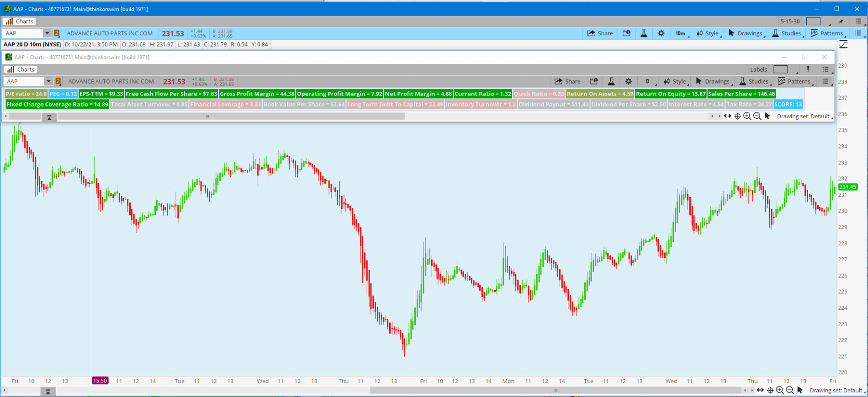Open the Studies menu in top toolbar
The height and width of the screenshot is (397, 868).
[x=787, y=33]
